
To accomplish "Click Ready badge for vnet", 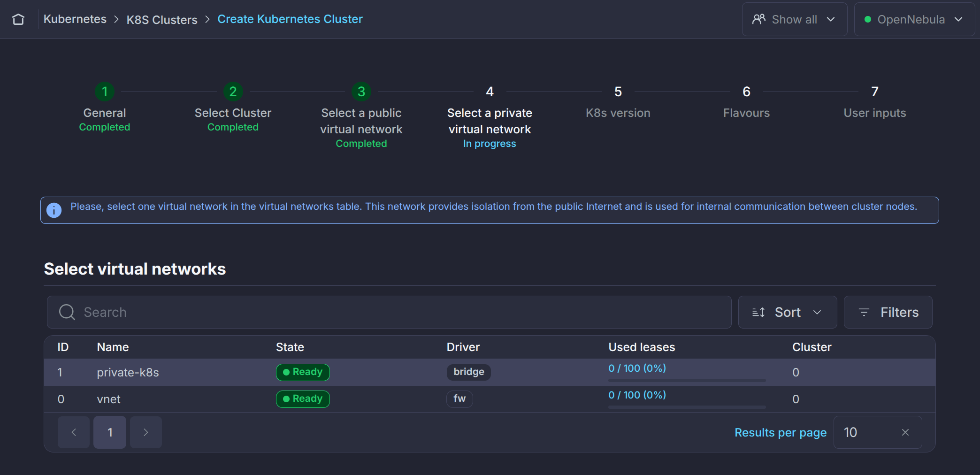I will (x=303, y=399).
